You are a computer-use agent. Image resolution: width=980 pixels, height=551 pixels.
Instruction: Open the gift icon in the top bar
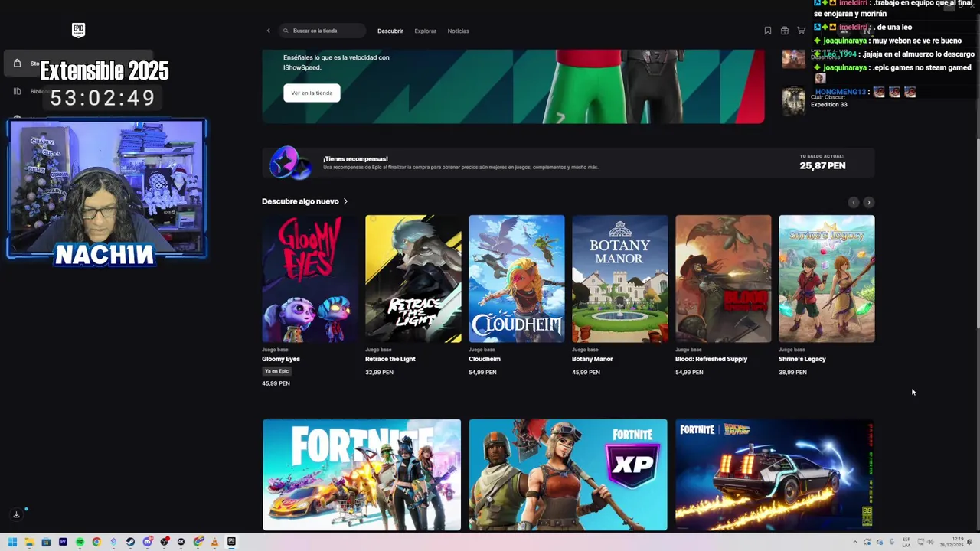tap(785, 31)
